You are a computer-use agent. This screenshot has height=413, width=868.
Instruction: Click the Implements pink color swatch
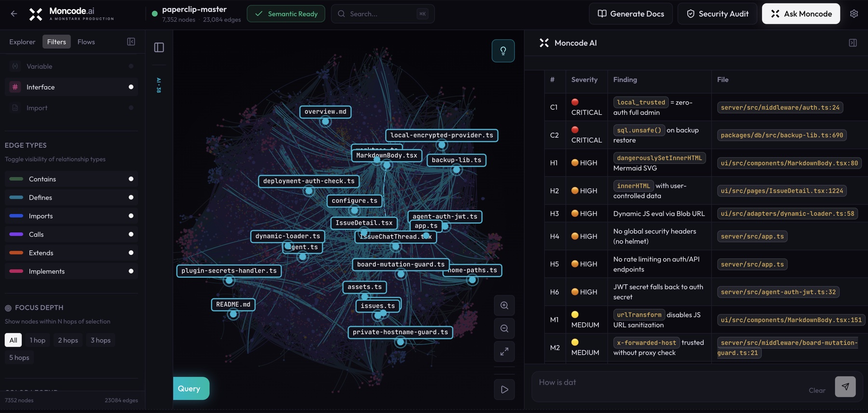coord(16,271)
